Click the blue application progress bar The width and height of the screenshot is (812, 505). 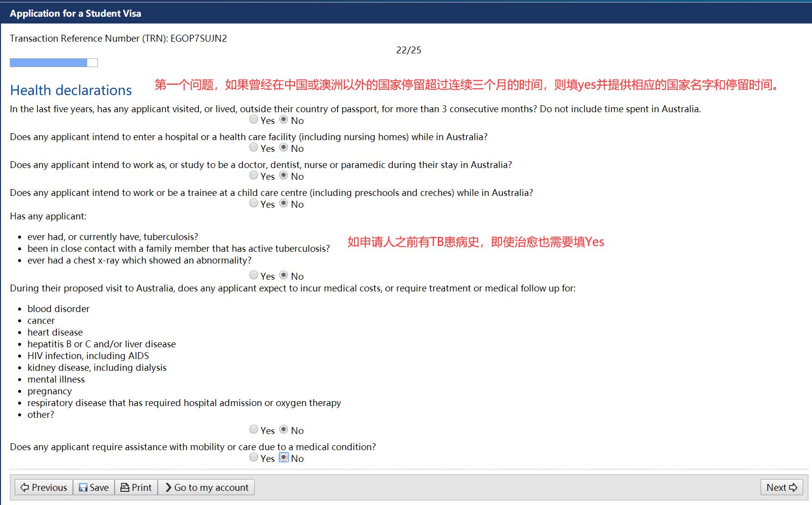pyautogui.click(x=54, y=63)
